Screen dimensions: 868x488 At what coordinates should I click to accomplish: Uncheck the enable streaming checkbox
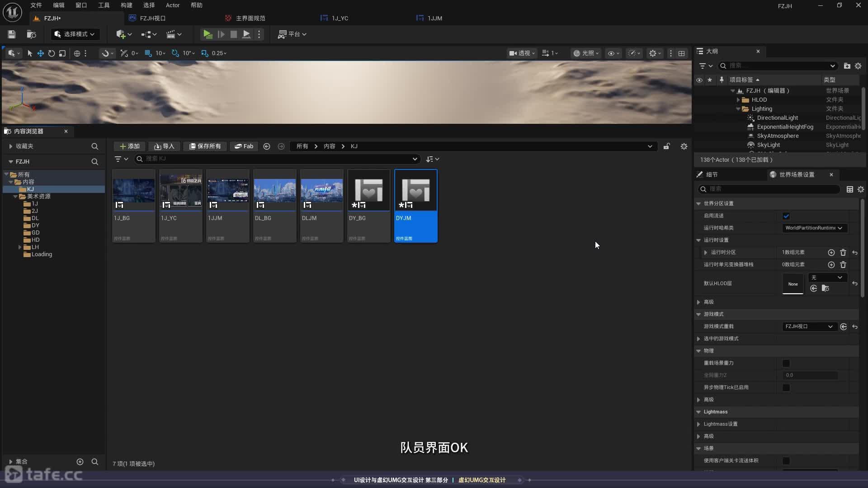click(786, 216)
